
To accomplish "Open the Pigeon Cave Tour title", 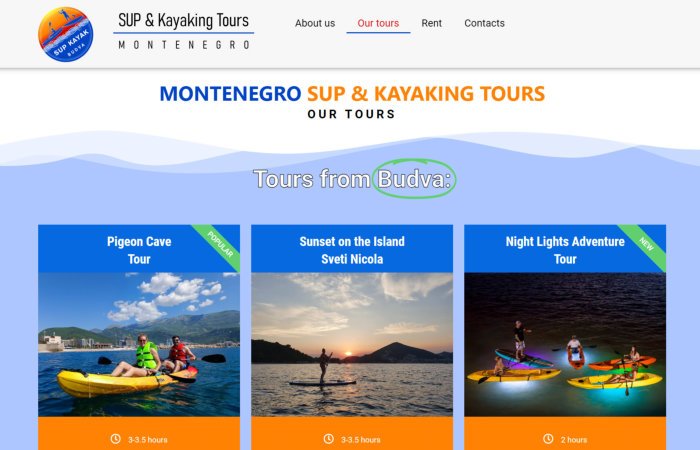I will click(x=139, y=250).
